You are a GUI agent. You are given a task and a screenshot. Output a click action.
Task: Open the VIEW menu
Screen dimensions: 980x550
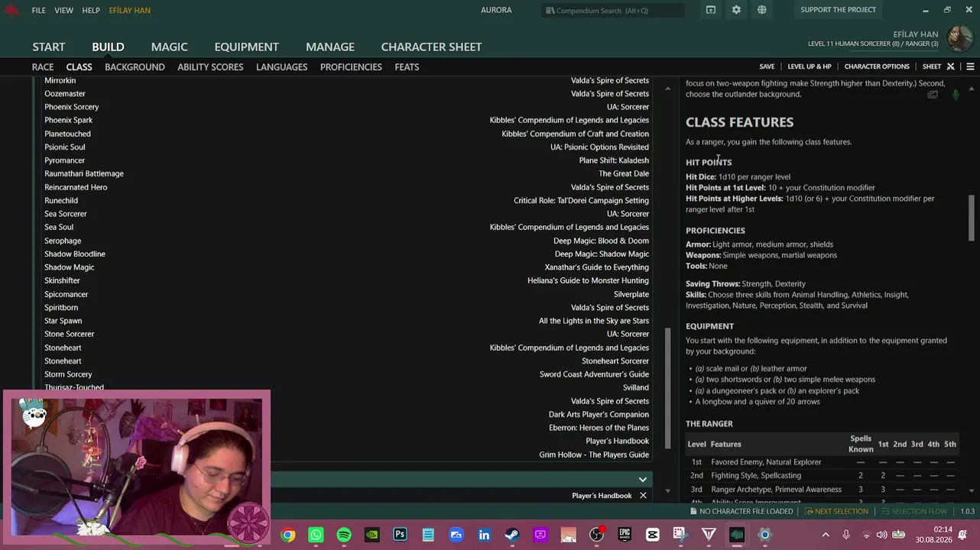click(63, 10)
